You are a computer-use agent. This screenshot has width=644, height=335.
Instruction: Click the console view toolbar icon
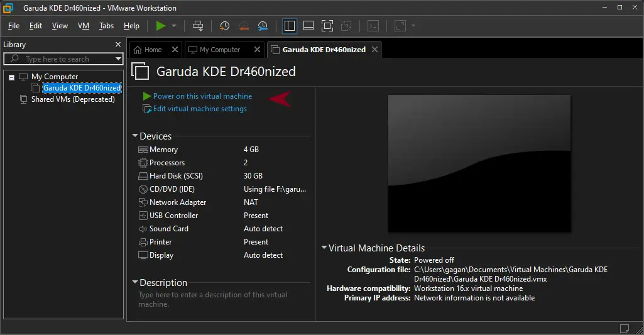point(373,26)
